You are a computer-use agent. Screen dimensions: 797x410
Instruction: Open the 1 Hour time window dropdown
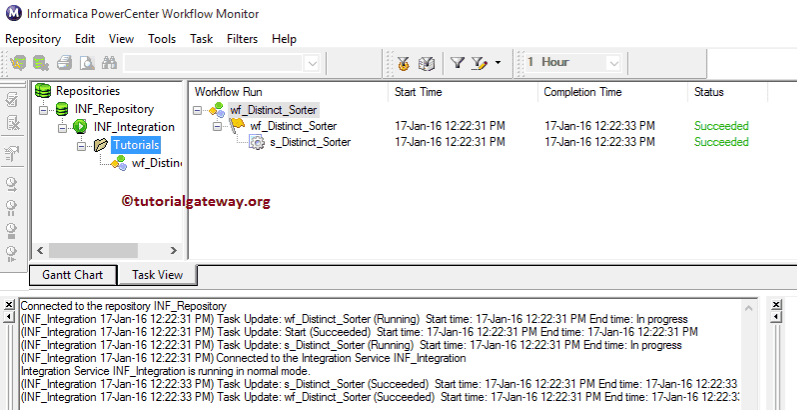(614, 63)
